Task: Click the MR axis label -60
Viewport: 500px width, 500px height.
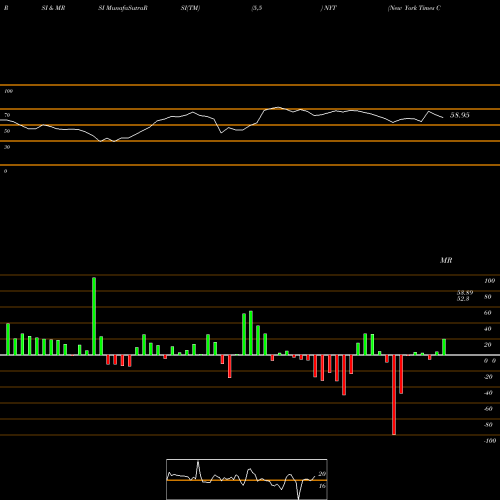Action: click(488, 409)
